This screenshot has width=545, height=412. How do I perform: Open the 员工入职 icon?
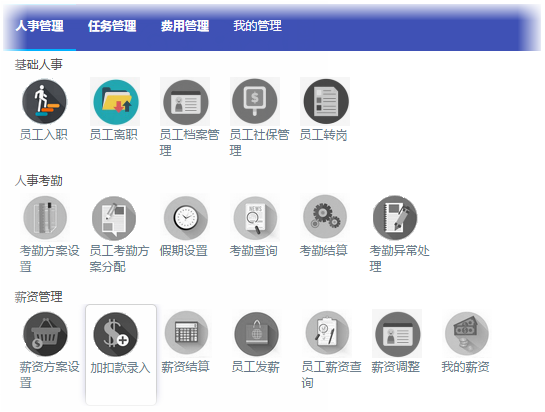coord(45,102)
